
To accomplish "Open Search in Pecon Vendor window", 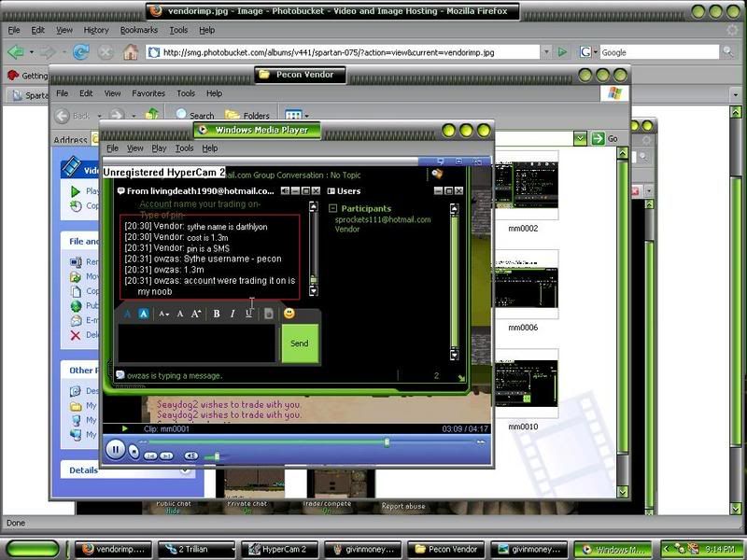I will (x=195, y=115).
